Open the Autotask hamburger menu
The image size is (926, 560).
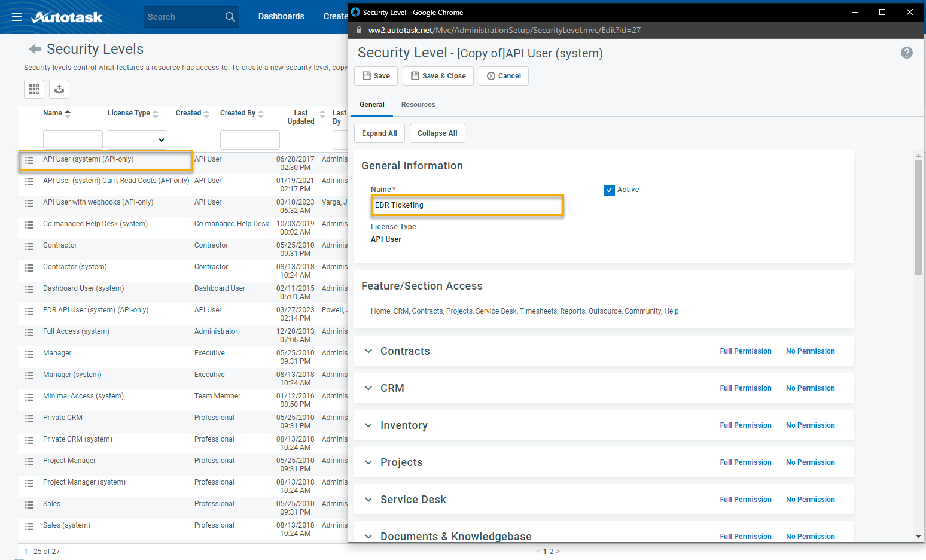click(17, 17)
